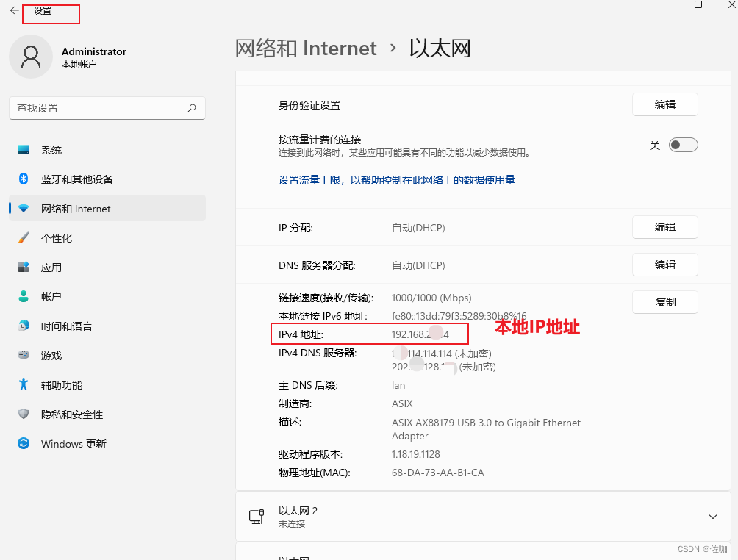Click inside the 查找设置 search box
This screenshot has width=738, height=560.
(107, 107)
